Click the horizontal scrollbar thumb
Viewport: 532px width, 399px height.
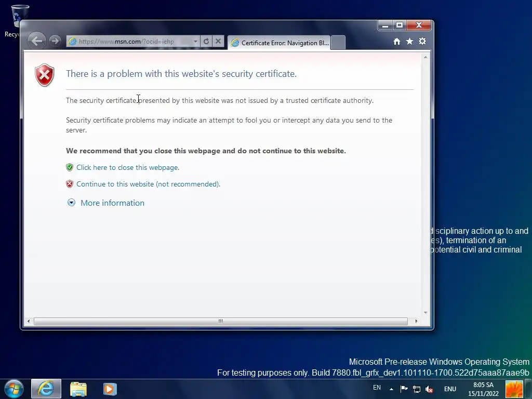220,321
